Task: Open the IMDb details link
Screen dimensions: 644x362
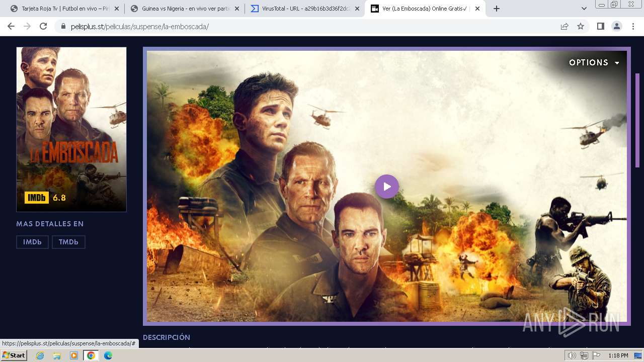Action: (32, 242)
